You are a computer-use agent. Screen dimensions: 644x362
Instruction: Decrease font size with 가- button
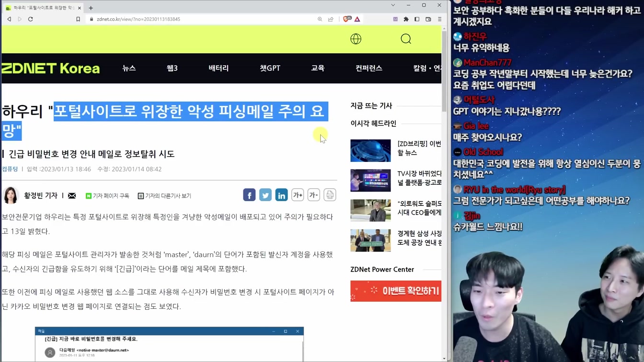click(314, 195)
